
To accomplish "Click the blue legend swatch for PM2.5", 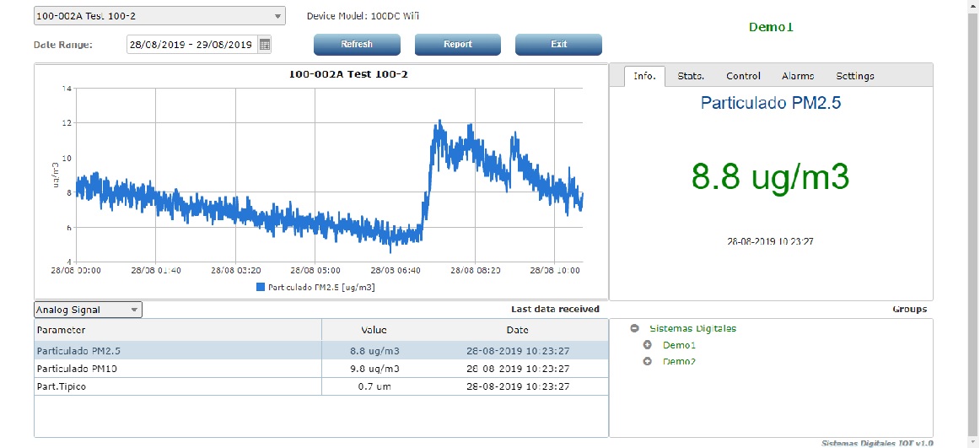I will [261, 287].
